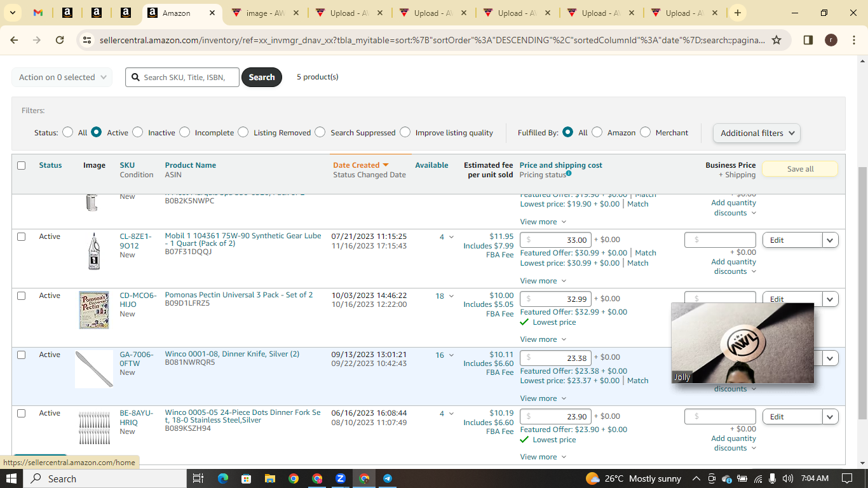Click the Mobil 1 gear lube product thumbnail
868x488 pixels.
(x=93, y=251)
